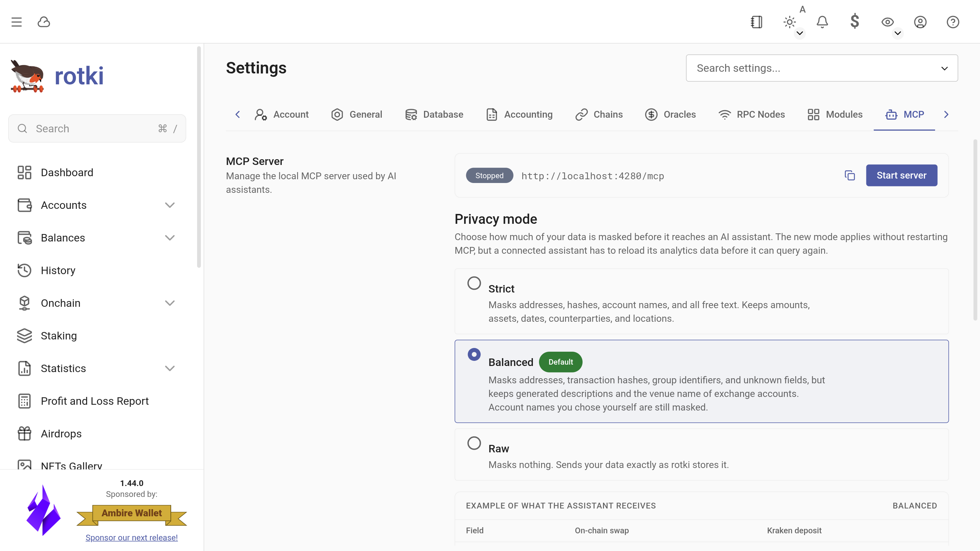
Task: Expand the Accounts sidebar section
Action: click(170, 205)
